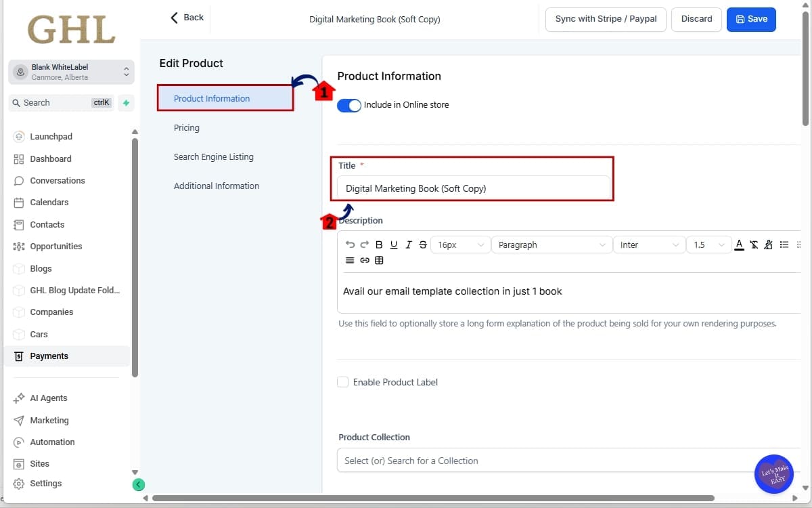Apply bold formatting to the description text
The height and width of the screenshot is (508, 812).
[x=379, y=245]
